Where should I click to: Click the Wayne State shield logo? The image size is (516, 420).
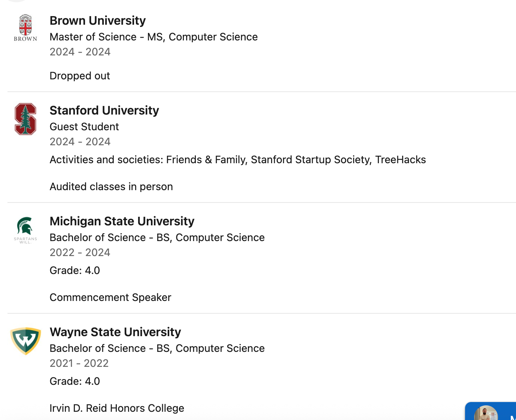coord(25,341)
